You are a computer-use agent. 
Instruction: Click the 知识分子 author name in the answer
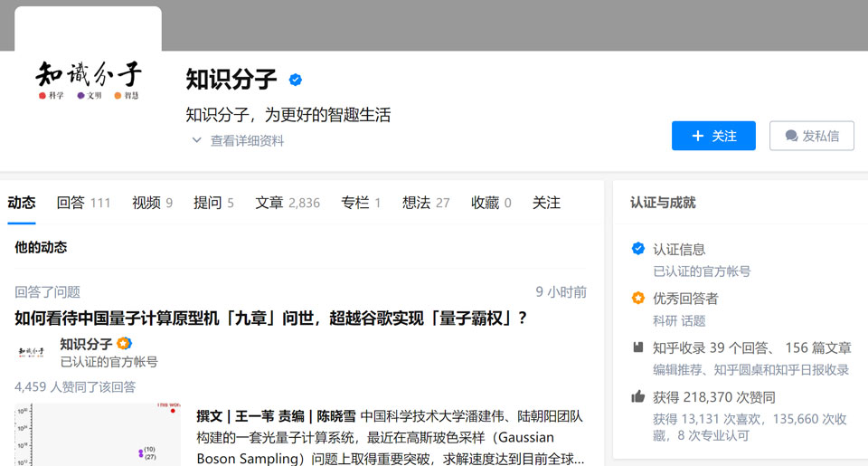point(86,344)
